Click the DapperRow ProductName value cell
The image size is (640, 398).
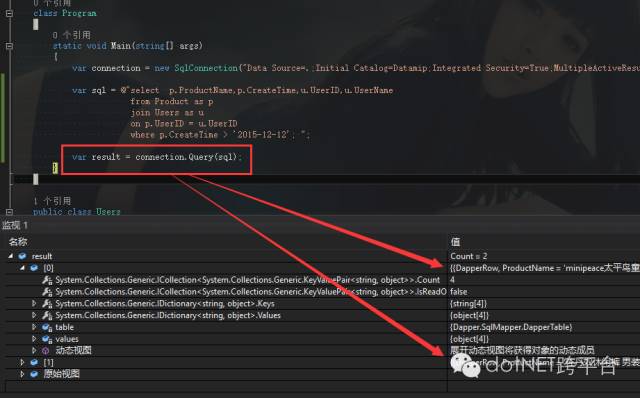(x=544, y=268)
